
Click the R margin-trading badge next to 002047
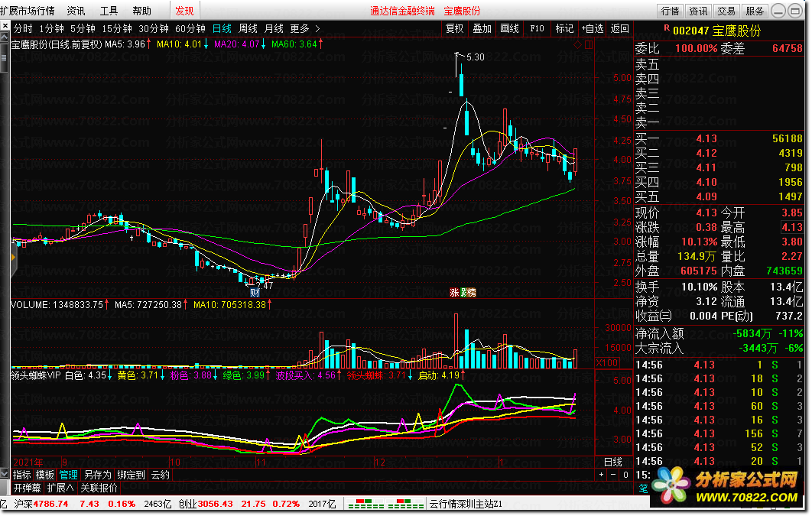click(667, 28)
